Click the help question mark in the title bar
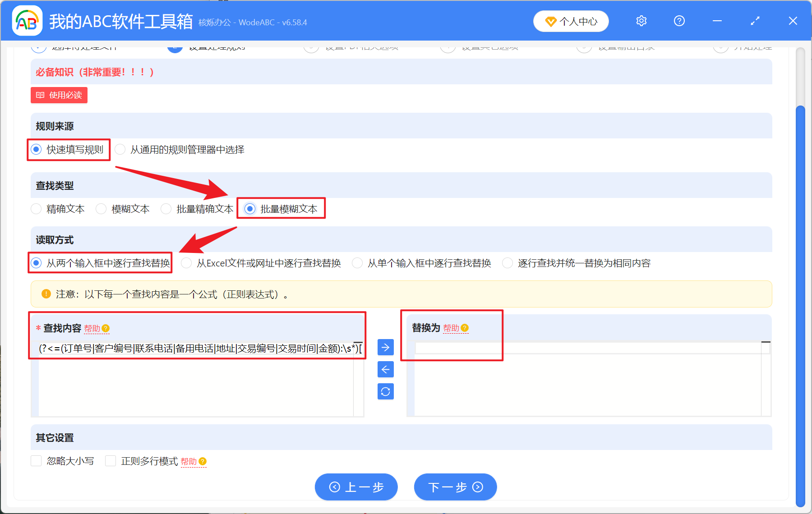Image resolution: width=812 pixels, height=514 pixels. pos(679,21)
